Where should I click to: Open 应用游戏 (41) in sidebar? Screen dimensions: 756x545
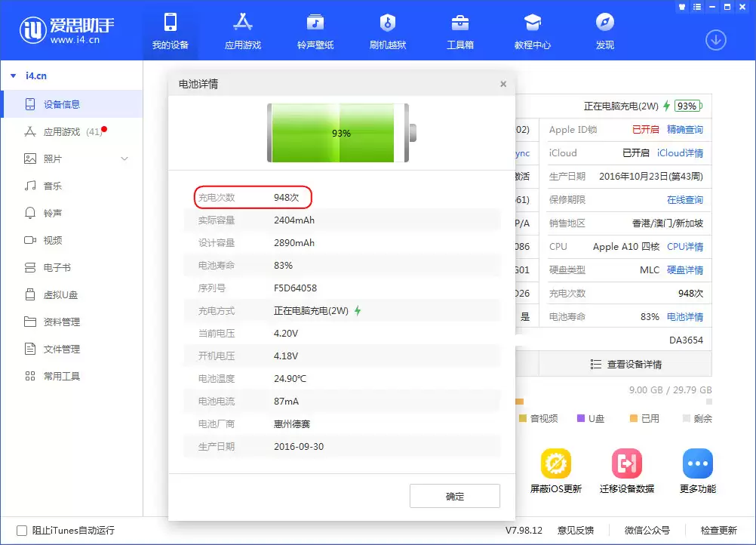pyautogui.click(x=72, y=131)
